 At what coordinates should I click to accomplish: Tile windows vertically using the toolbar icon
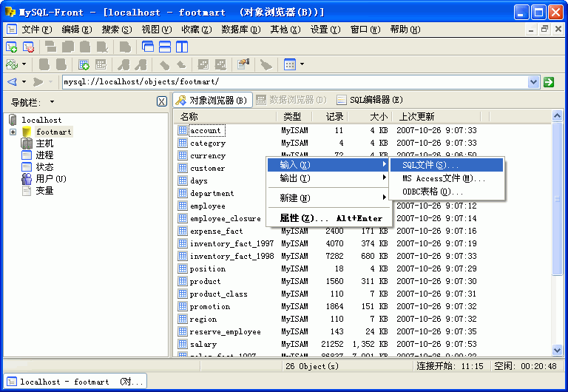click(182, 47)
